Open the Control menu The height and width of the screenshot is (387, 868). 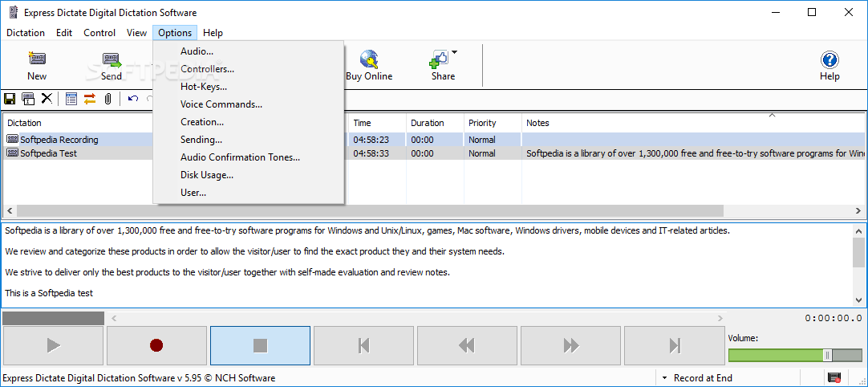[99, 33]
